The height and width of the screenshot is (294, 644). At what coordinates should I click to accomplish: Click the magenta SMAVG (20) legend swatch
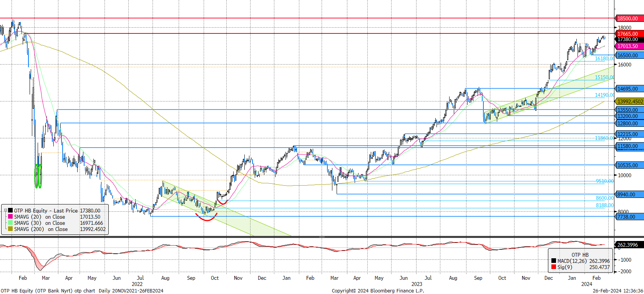(10, 217)
